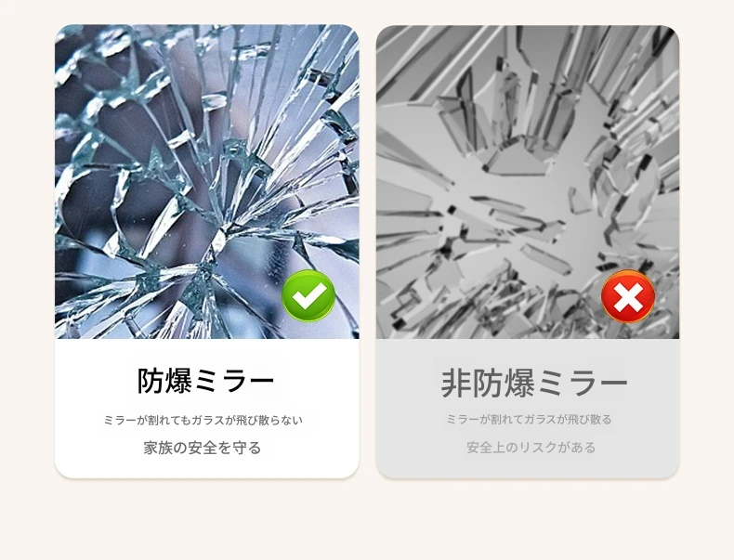The image size is (734, 560).
Task: Select the 非防爆ミラー heading text
Action: (x=533, y=384)
